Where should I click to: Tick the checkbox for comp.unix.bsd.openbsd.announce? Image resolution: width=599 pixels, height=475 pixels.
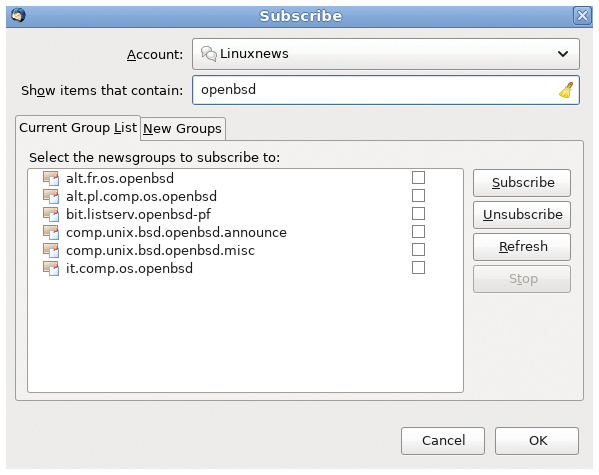coord(418,232)
